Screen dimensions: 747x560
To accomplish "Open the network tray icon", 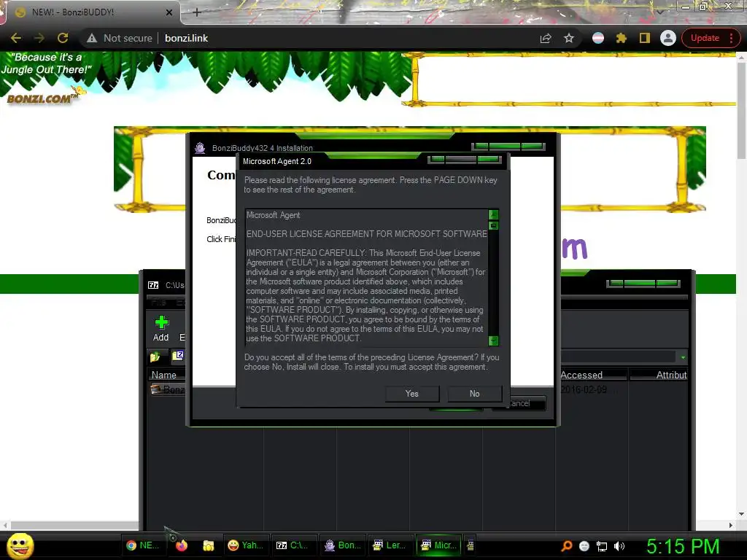I will [x=602, y=546].
